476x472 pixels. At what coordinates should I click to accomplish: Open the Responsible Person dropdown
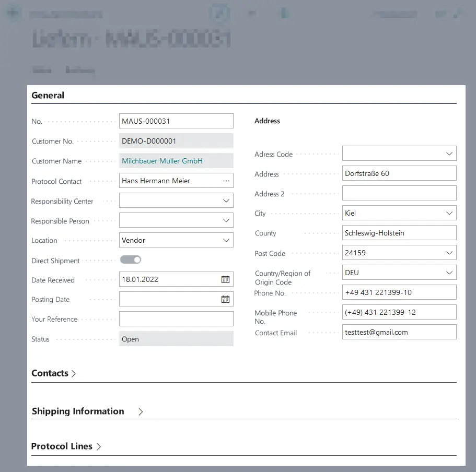(226, 220)
